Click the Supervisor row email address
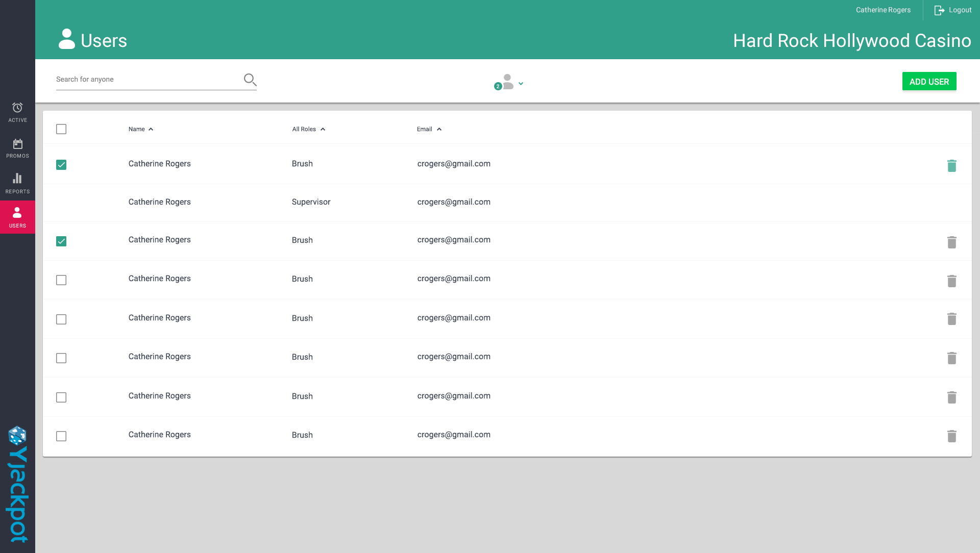 [x=454, y=202]
